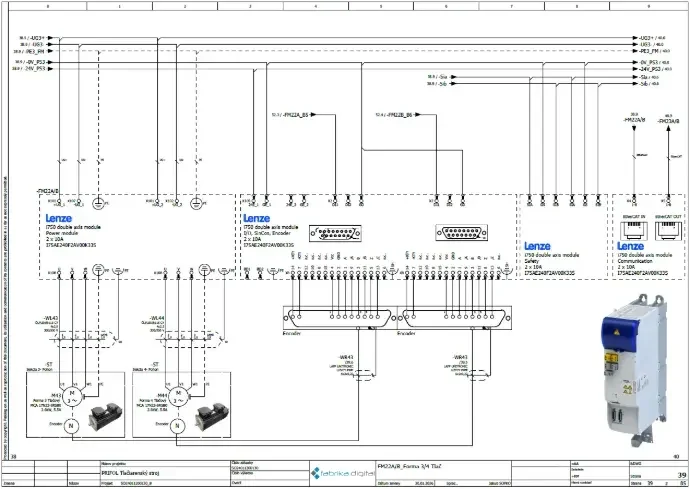Click the Lenze logo in the Communication module block

[x=631, y=246]
